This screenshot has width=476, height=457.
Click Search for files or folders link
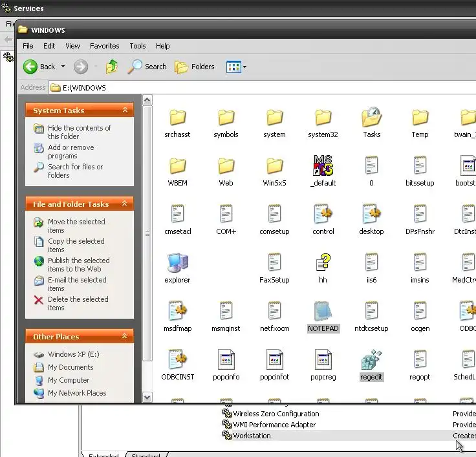(x=69, y=171)
